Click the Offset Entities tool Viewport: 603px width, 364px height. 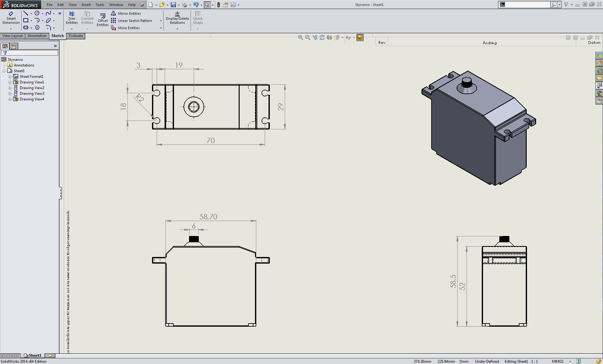tap(103, 20)
